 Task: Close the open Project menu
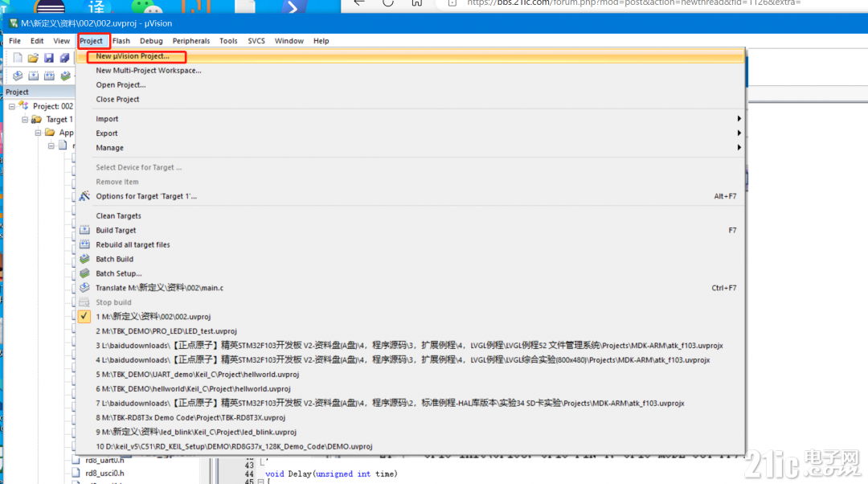tap(92, 41)
